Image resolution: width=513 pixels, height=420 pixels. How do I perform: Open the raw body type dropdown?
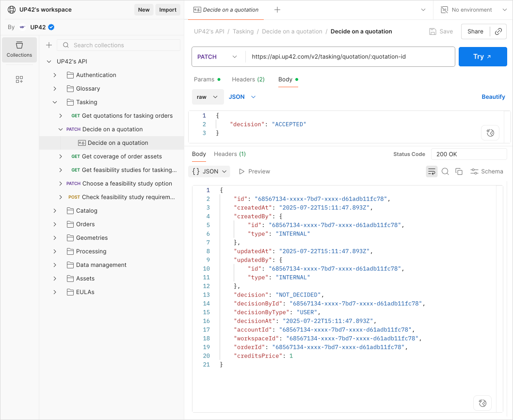[x=208, y=97]
